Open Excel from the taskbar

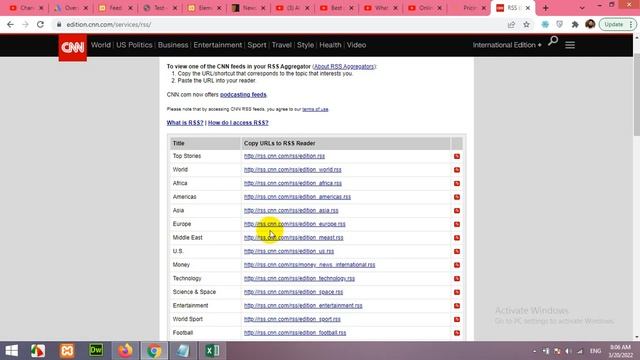(212, 351)
